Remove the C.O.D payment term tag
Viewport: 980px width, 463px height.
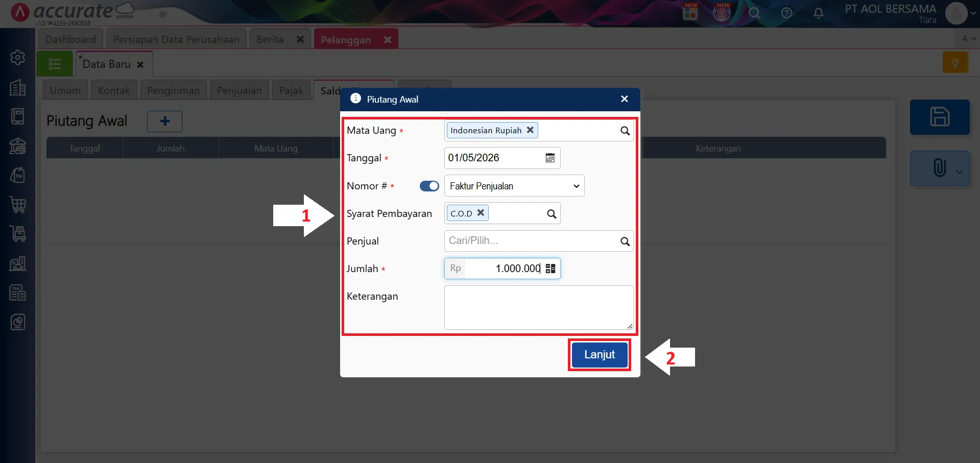point(481,213)
